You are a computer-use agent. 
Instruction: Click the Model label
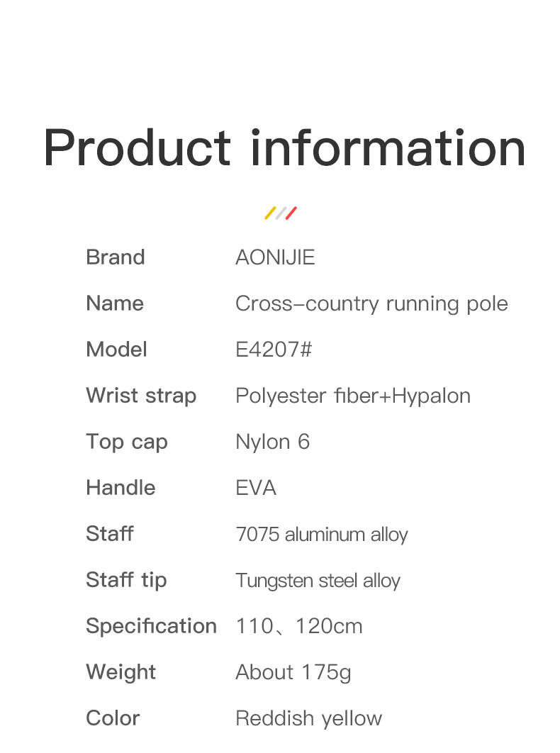coord(116,350)
